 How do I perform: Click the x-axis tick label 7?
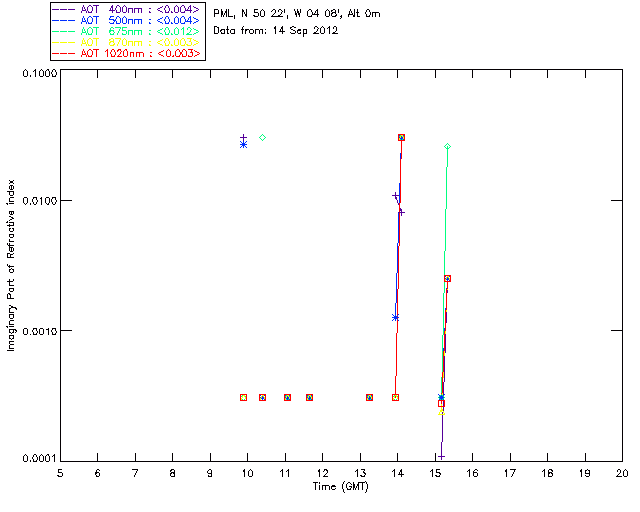pyautogui.click(x=135, y=473)
